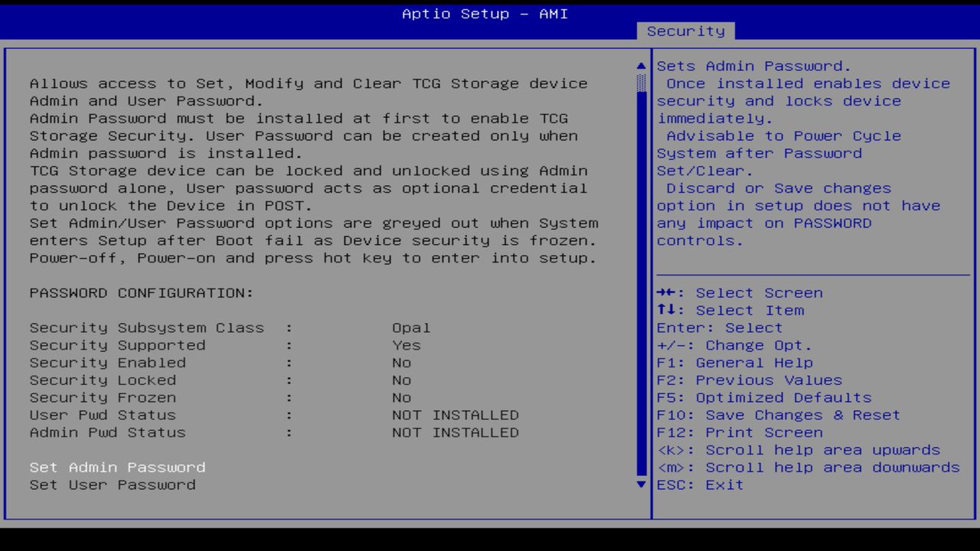The image size is (980, 551).
Task: Select the Security tab
Action: pyautogui.click(x=685, y=31)
